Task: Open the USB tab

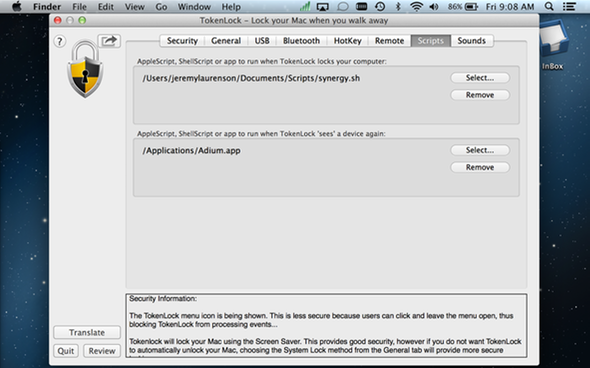Action: [x=262, y=41]
